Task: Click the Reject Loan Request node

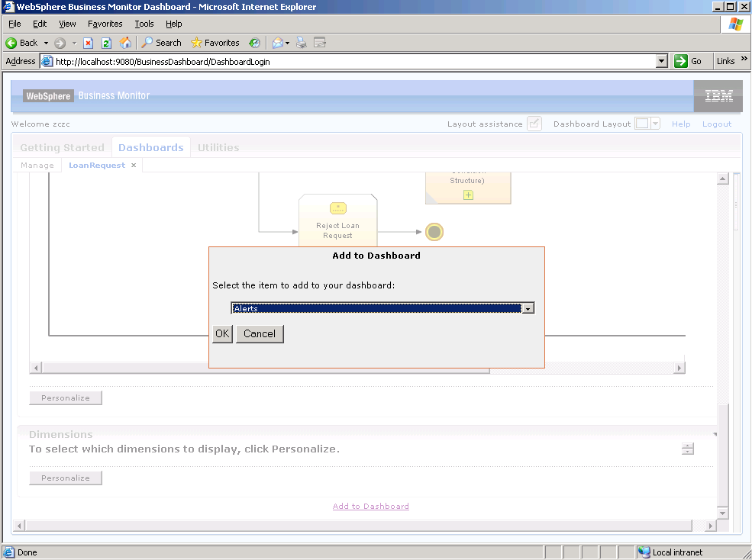Action: [338, 220]
